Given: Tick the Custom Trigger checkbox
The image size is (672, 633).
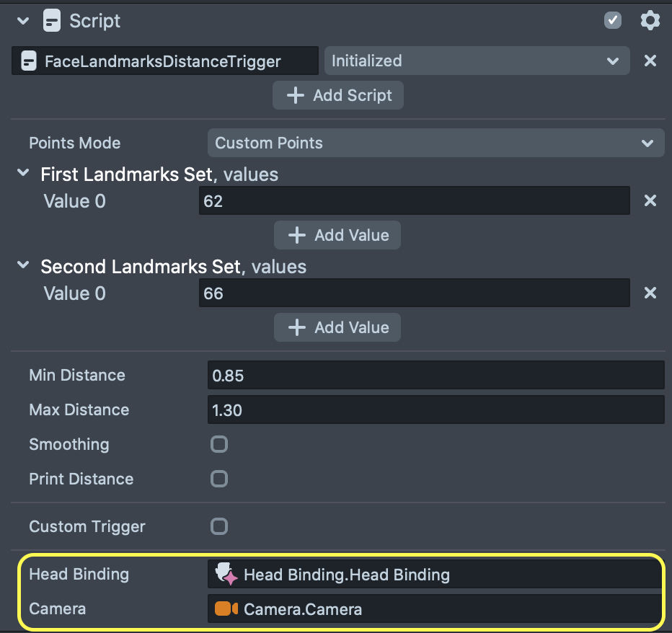Looking at the screenshot, I should (x=219, y=526).
